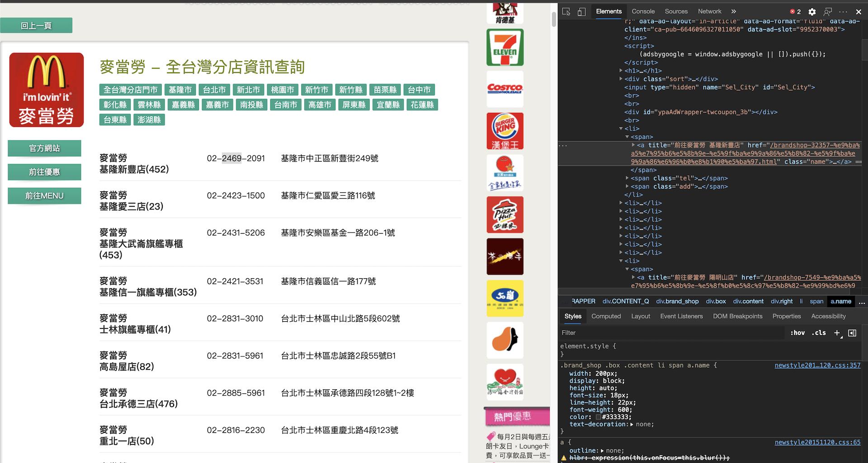Open the Burger King brand icon
The height and width of the screenshot is (463, 868).
pyautogui.click(x=505, y=131)
